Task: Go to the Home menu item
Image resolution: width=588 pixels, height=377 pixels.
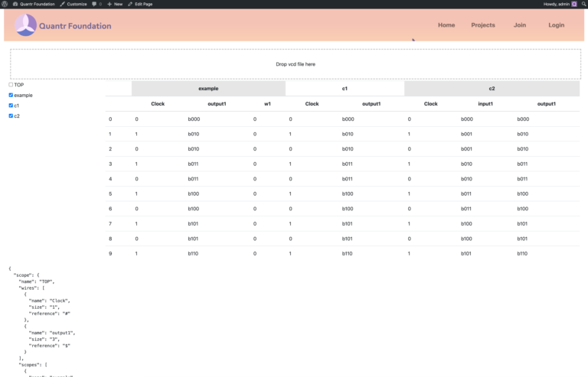Action: pyautogui.click(x=446, y=25)
